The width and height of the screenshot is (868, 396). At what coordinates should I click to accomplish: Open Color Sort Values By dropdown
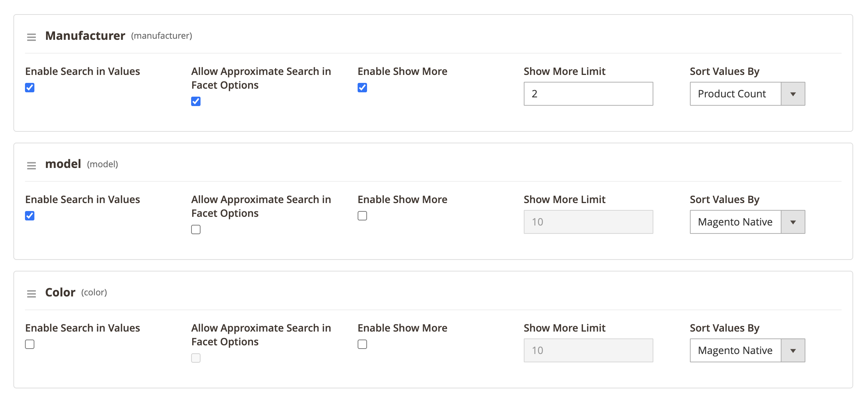click(747, 350)
